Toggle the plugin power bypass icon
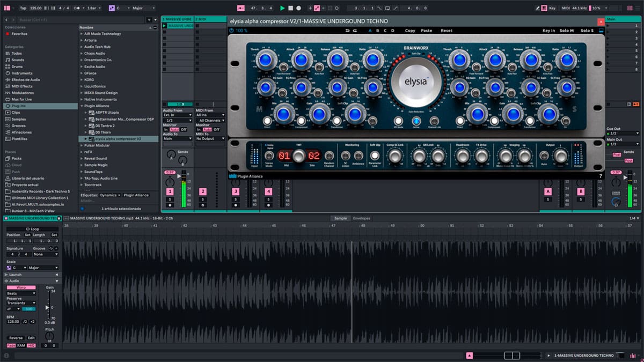Viewport: 644px width, 362px height. (x=232, y=31)
